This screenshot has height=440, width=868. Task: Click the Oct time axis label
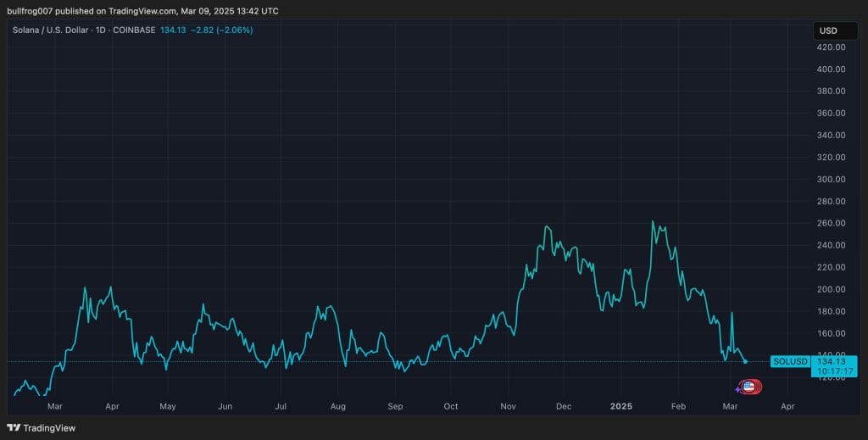[x=451, y=406]
